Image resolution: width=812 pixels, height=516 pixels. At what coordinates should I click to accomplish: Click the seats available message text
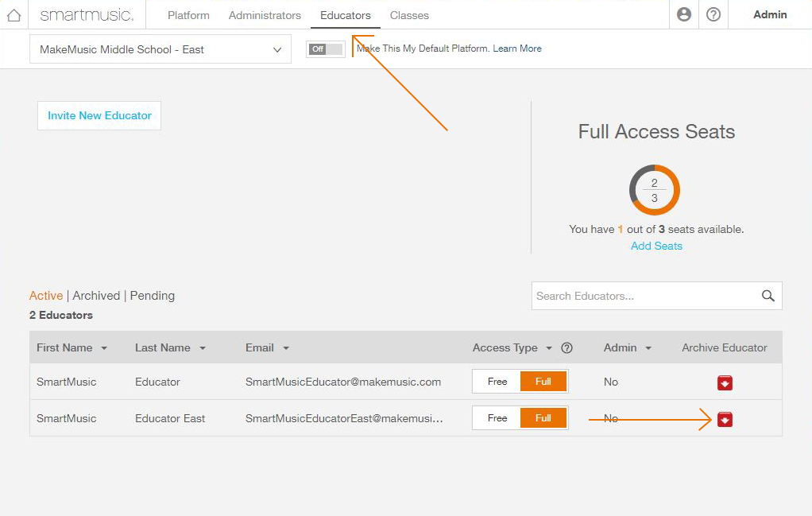pos(656,229)
